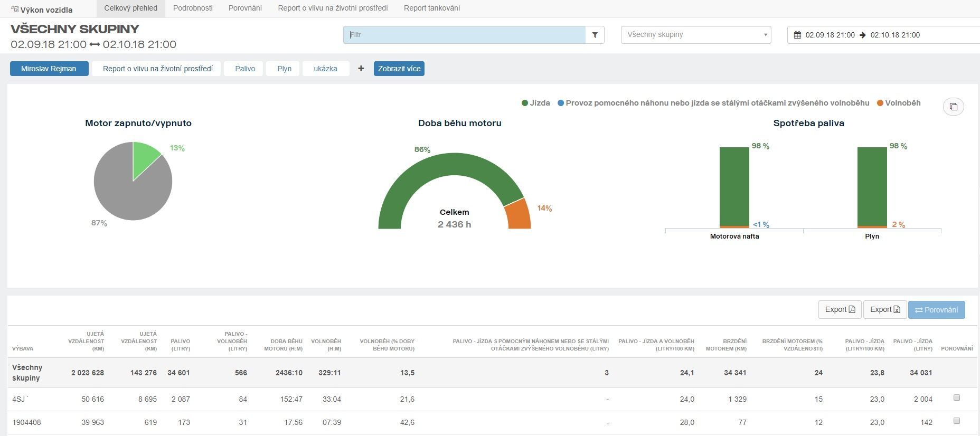
Task: Select the ukázka view button
Action: coord(325,69)
